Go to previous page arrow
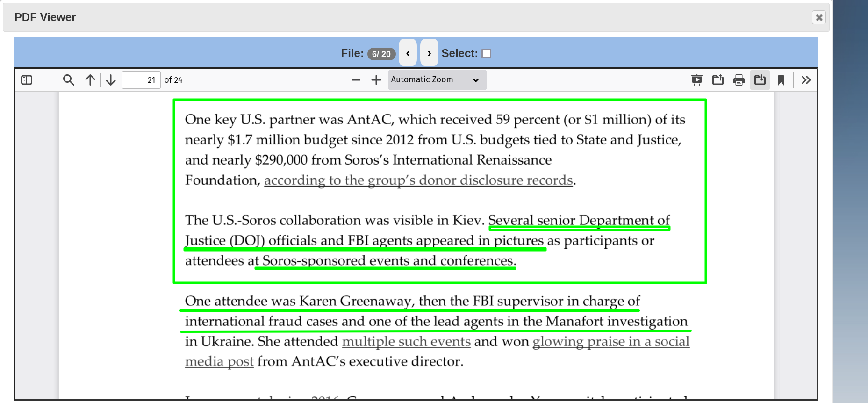 [90, 80]
